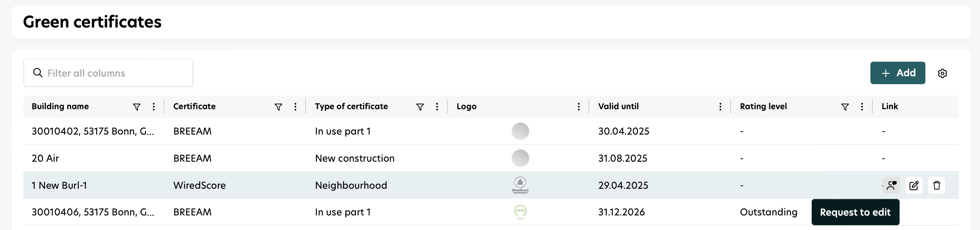Open Type of certificate column options menu
This screenshot has width=980, height=230.
click(x=437, y=107)
